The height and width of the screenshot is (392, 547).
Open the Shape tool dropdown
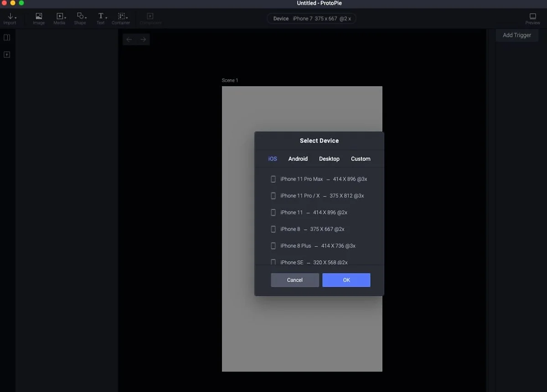coord(80,18)
